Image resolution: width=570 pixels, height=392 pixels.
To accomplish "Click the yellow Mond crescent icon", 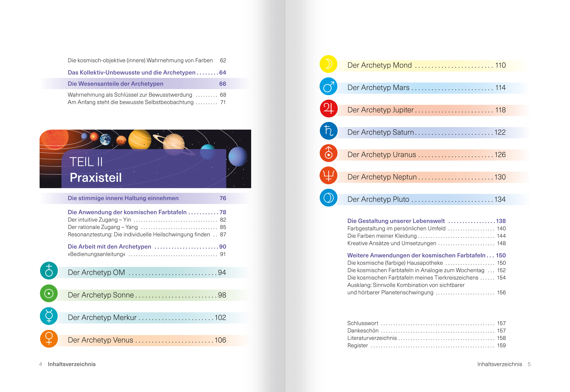I will coord(328,64).
